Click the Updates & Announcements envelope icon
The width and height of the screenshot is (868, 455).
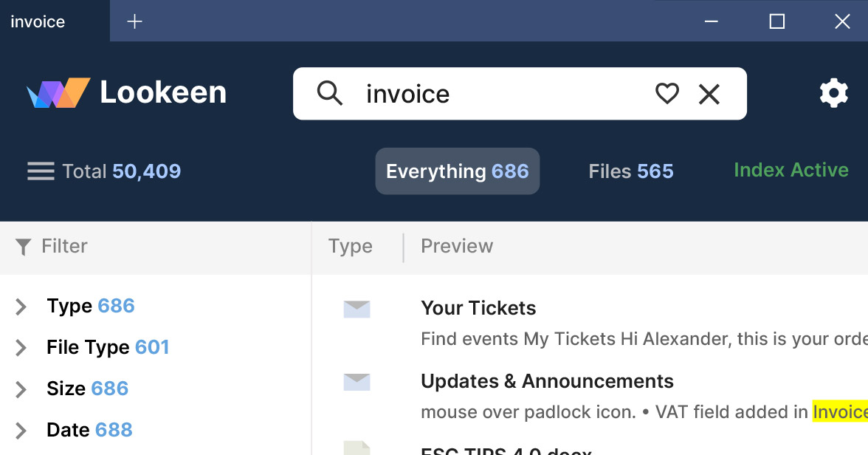(x=356, y=382)
